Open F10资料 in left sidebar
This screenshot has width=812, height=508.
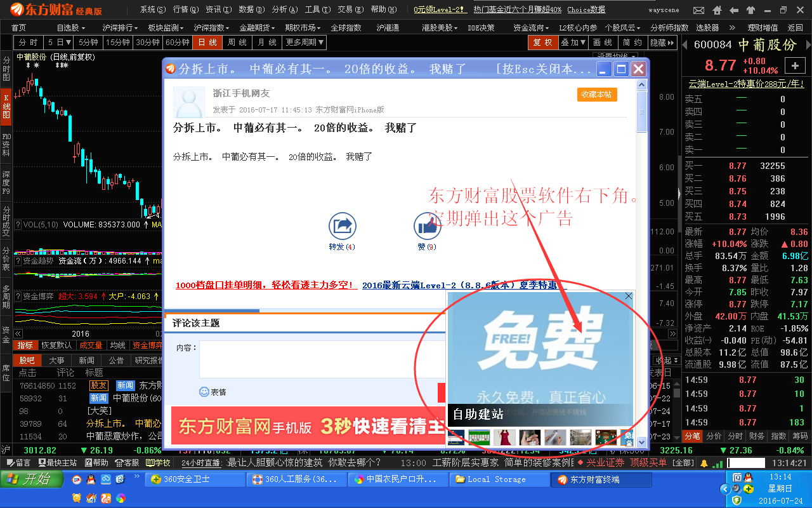pos(6,145)
